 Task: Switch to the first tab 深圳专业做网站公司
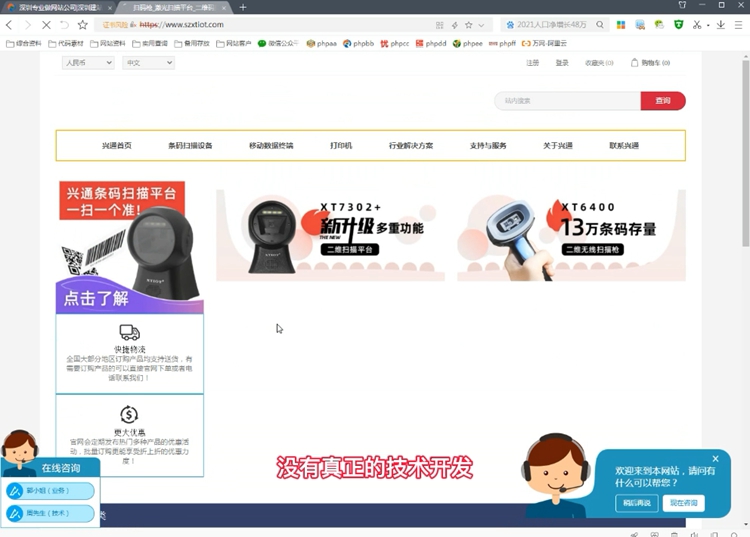click(x=59, y=8)
